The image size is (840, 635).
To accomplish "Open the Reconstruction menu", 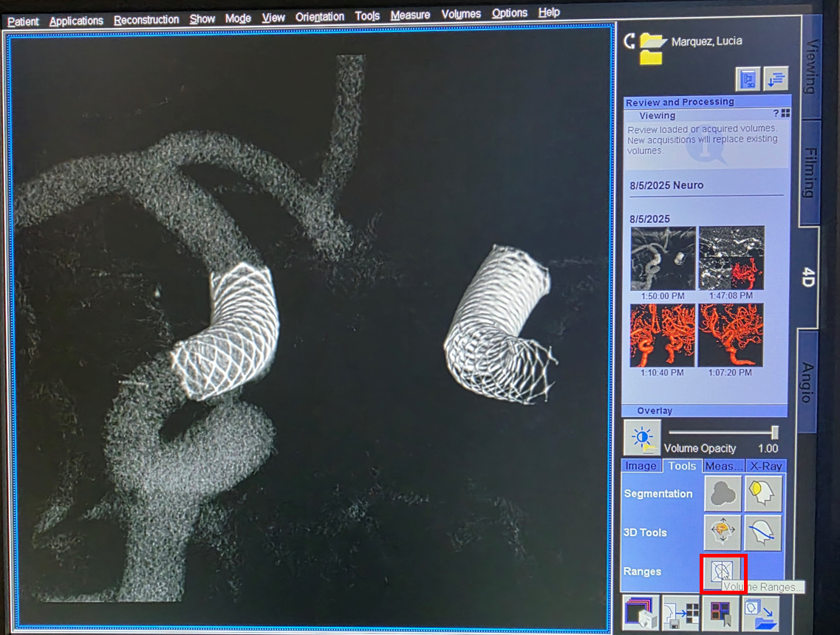I will 146,20.
